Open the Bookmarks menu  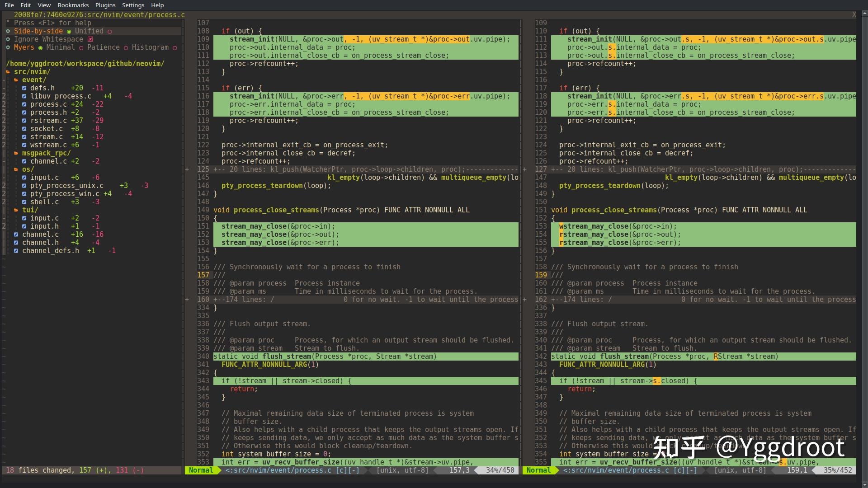coord(73,5)
